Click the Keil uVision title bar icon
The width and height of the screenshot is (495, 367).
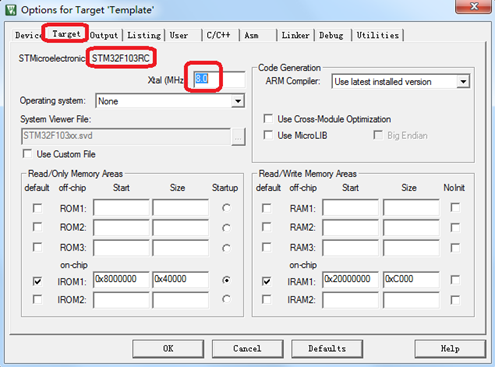(10, 10)
